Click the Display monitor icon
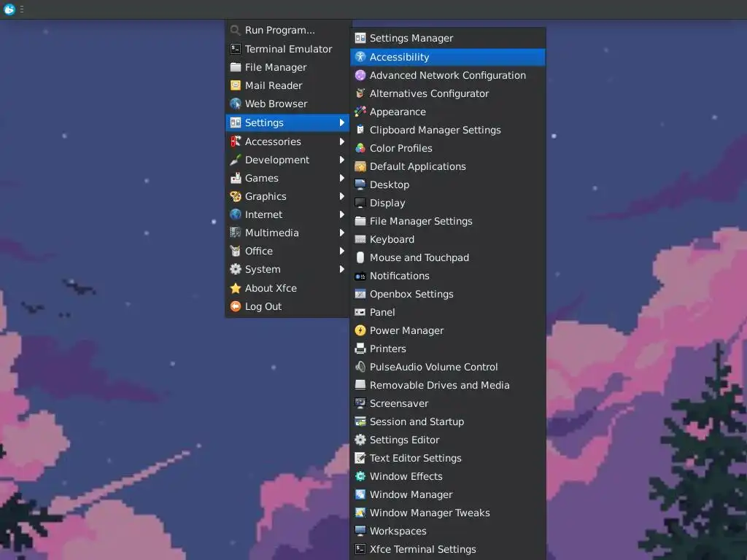 (360, 203)
